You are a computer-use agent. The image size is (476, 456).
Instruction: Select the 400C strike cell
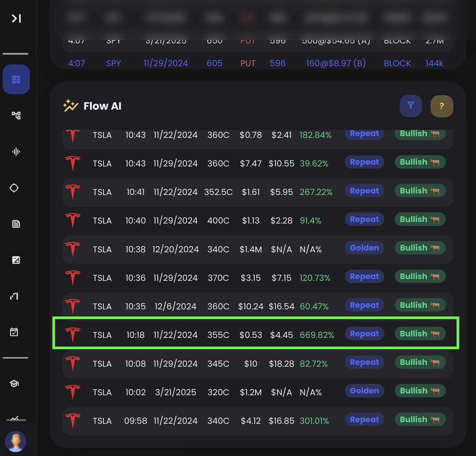tap(218, 220)
